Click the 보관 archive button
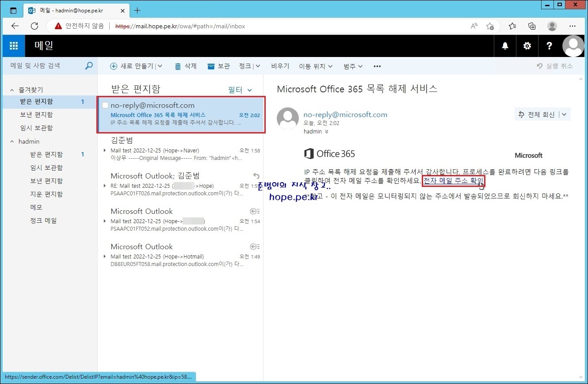588x384 pixels. coord(219,66)
